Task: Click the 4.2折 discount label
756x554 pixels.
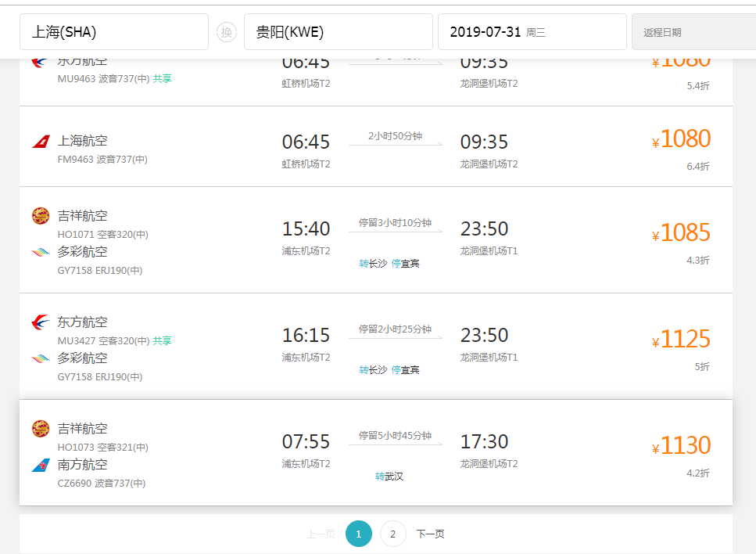Action: (698, 473)
